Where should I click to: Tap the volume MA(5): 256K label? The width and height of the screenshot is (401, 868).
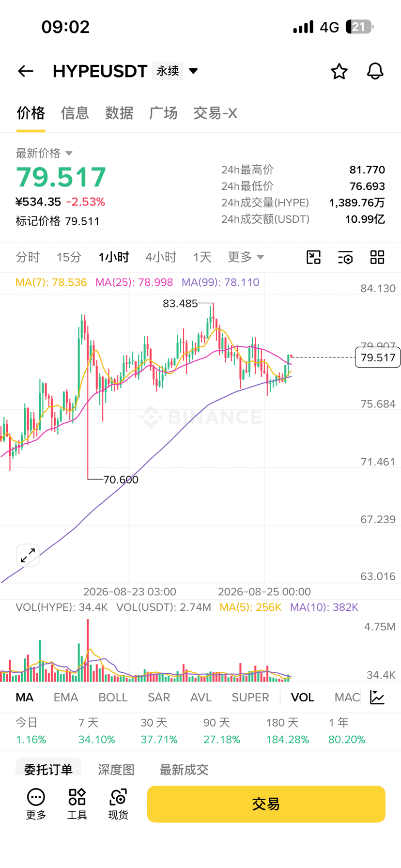point(250,607)
